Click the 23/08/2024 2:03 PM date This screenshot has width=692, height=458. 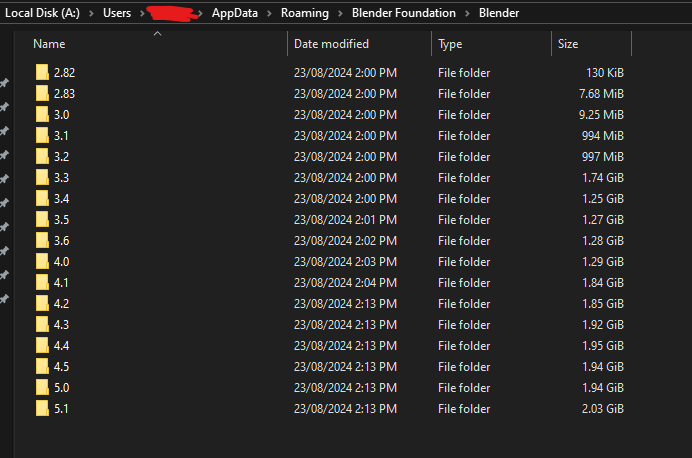tap(346, 262)
